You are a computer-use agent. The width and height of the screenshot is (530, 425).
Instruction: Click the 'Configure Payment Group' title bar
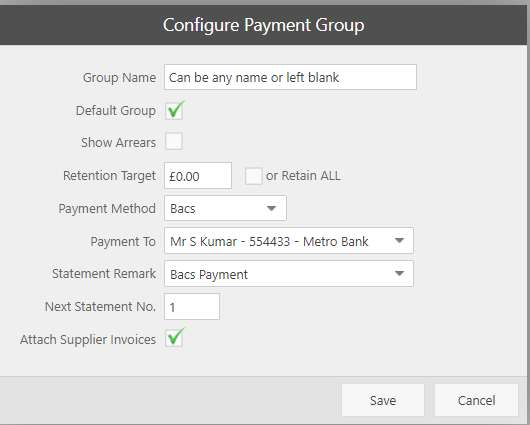point(263,25)
